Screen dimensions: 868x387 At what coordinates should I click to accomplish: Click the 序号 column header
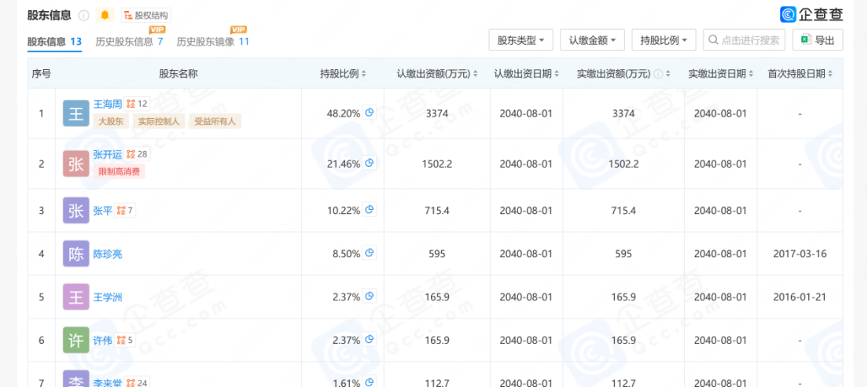click(42, 74)
